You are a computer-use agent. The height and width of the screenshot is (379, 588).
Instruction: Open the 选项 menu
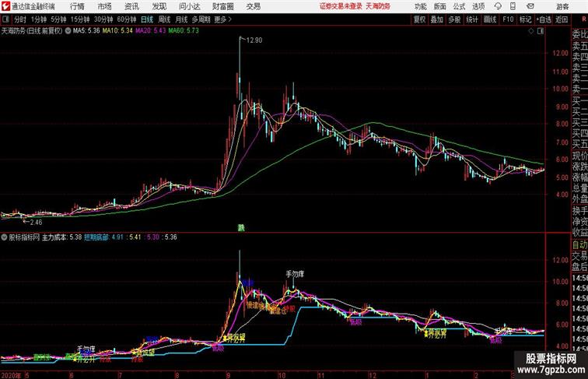478,6
